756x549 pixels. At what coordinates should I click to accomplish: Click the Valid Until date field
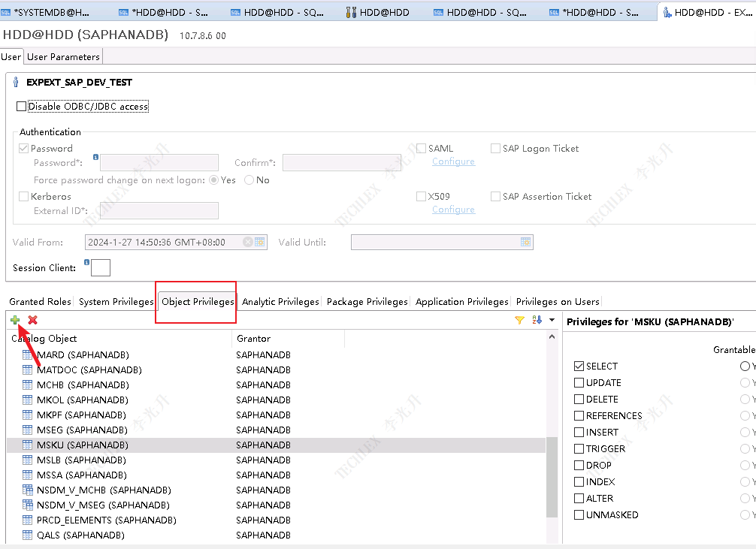442,242
